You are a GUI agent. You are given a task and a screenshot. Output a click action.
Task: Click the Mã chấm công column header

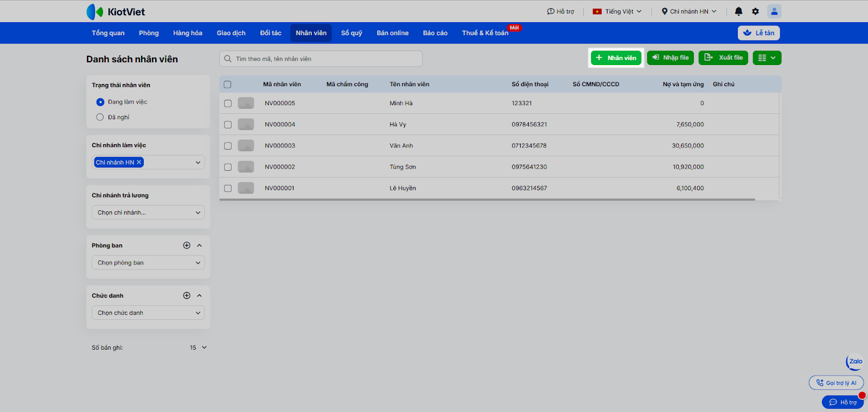pyautogui.click(x=347, y=85)
